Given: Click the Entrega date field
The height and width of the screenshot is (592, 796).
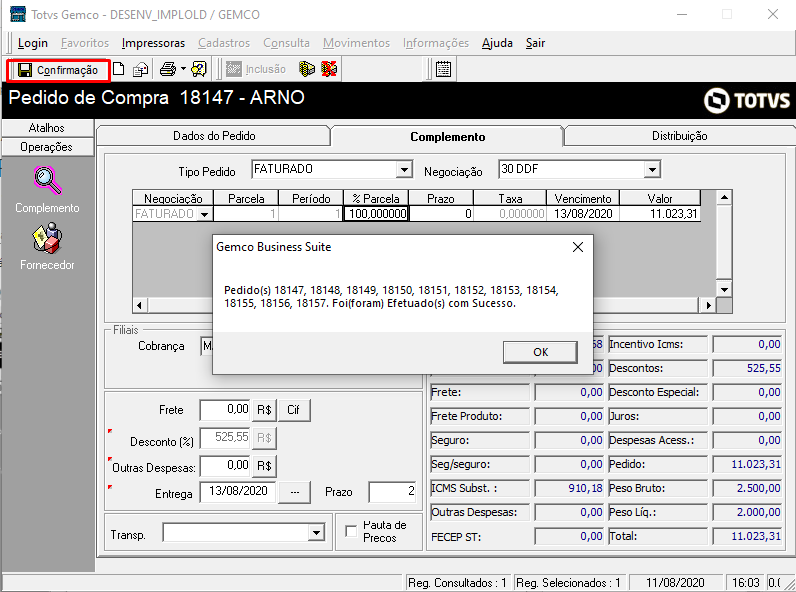Looking at the screenshot, I should pyautogui.click(x=238, y=491).
